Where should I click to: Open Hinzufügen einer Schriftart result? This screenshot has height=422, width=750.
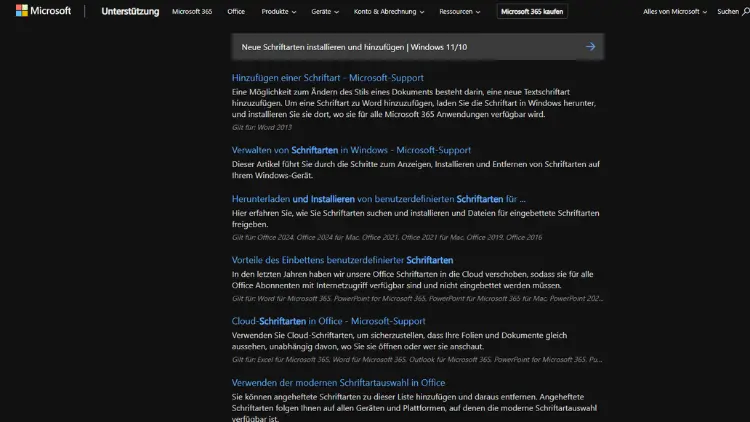pyautogui.click(x=328, y=78)
